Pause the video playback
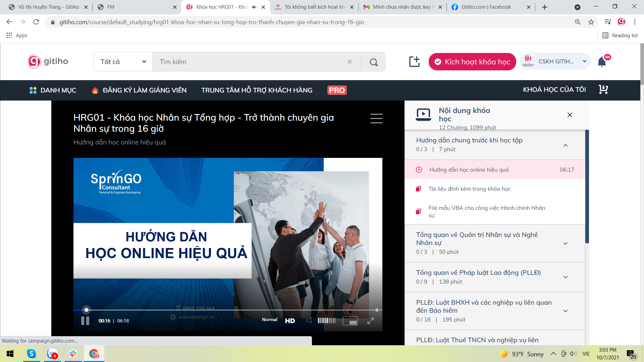 tap(85, 321)
